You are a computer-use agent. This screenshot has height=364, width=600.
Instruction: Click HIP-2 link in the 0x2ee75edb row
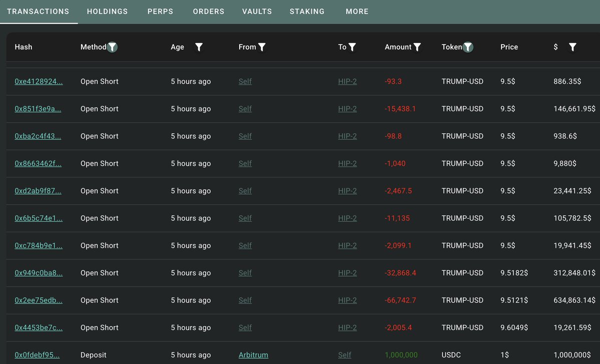tap(347, 300)
